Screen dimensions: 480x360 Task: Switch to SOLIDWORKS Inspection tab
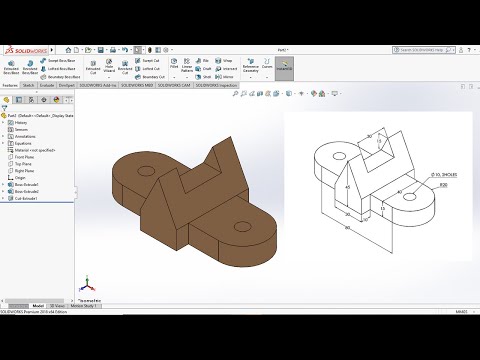pyautogui.click(x=216, y=85)
